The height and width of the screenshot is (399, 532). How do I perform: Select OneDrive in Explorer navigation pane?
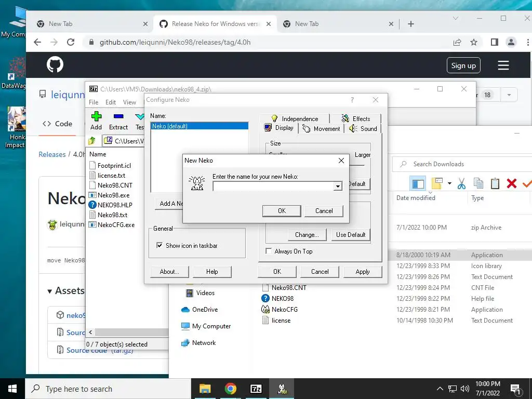tap(199, 310)
